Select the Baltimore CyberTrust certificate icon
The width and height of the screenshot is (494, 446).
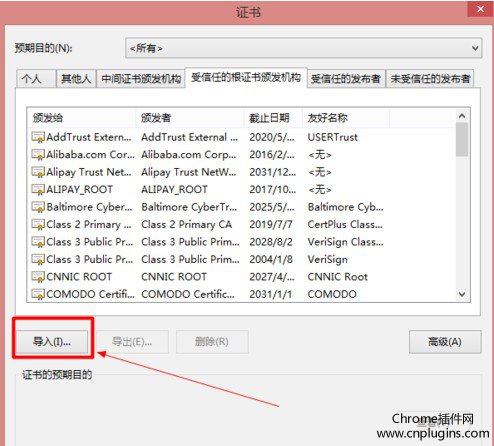pyautogui.click(x=38, y=207)
